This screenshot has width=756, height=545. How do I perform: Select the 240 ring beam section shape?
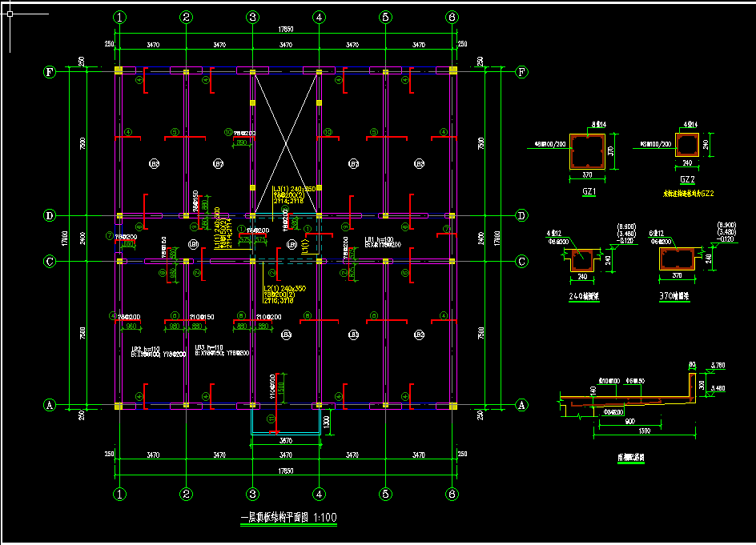(x=582, y=261)
